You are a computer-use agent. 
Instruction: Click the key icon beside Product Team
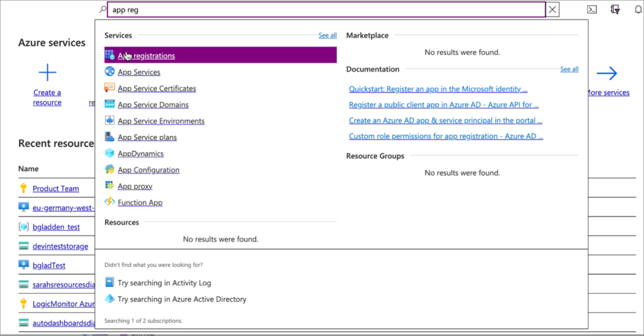23,188
